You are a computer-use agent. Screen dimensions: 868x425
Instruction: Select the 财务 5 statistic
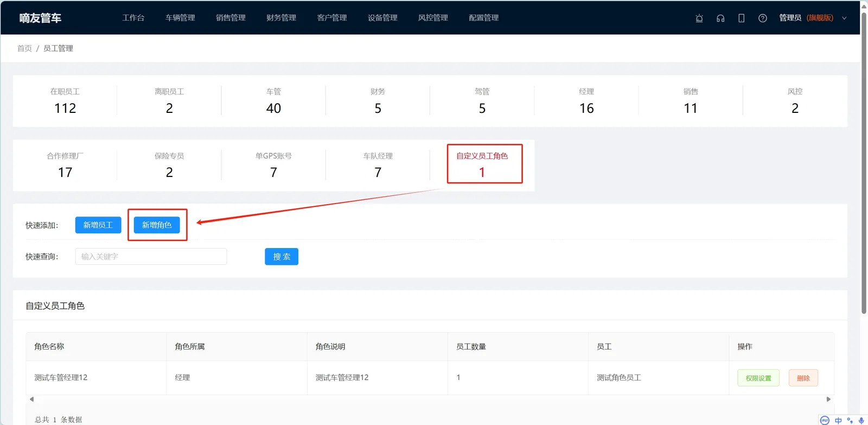[x=378, y=101]
